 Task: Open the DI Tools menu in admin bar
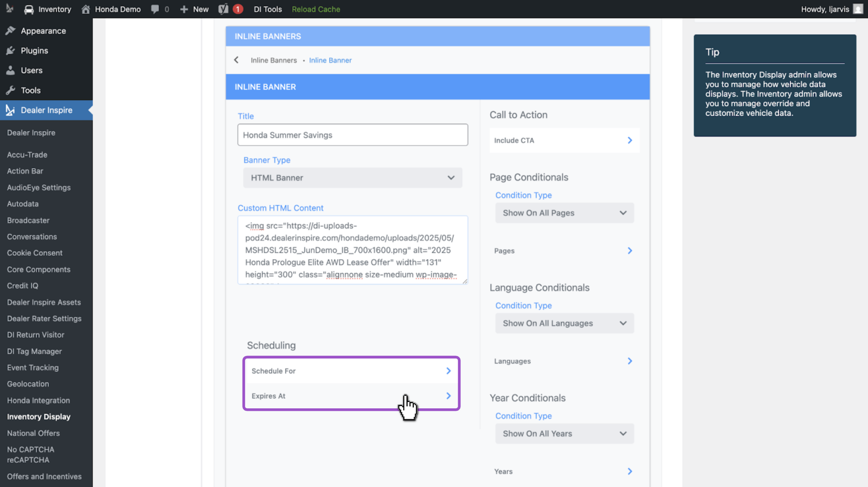click(268, 9)
